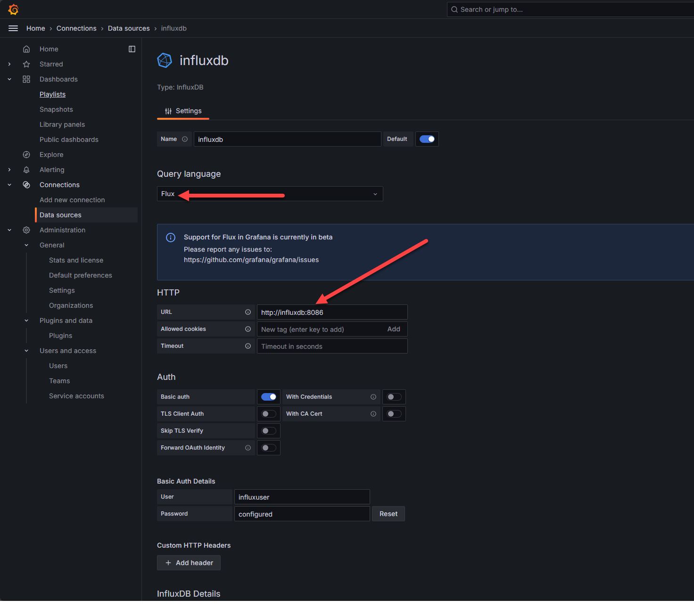Collapse the Connections section chevron
The height and width of the screenshot is (616, 694).
click(9, 185)
